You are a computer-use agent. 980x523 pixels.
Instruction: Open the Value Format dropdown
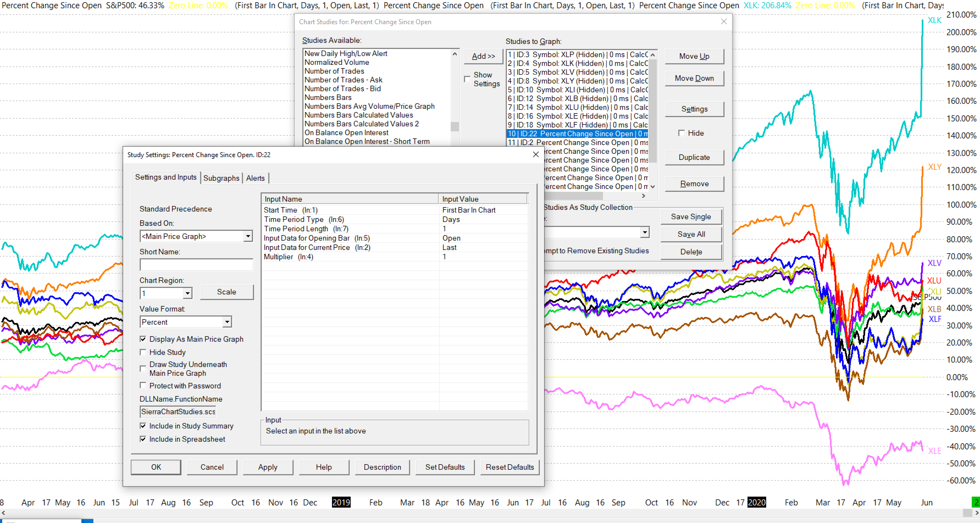point(227,322)
